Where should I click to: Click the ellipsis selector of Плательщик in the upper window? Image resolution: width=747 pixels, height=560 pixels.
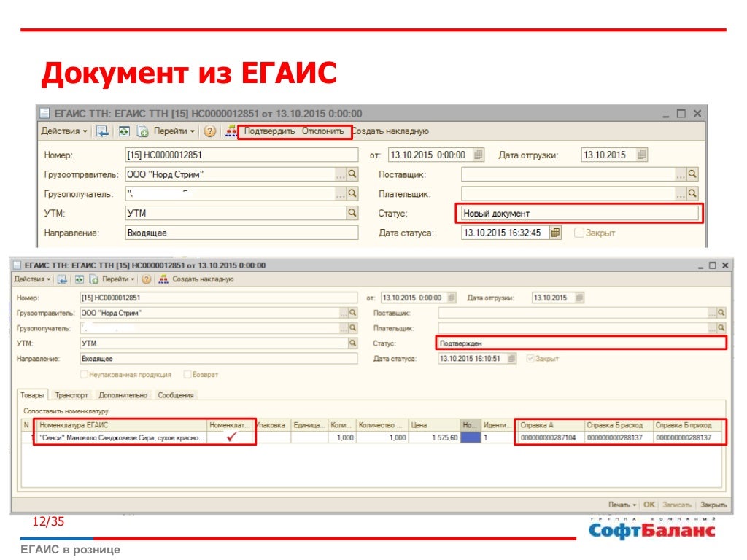pos(681,193)
